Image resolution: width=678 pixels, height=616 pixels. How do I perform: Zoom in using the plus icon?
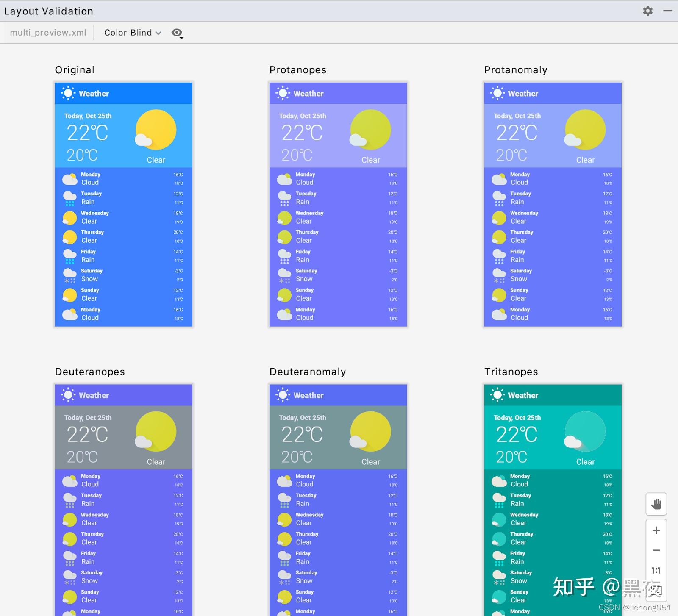coord(656,530)
